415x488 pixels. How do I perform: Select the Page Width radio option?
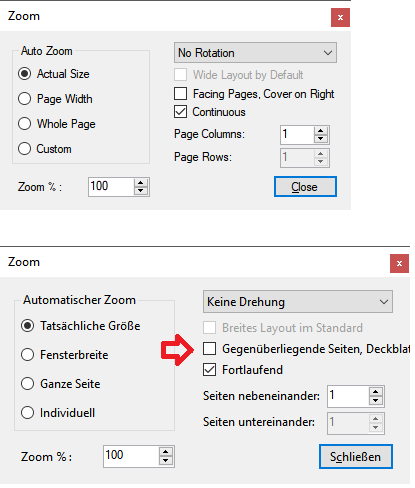[25, 99]
